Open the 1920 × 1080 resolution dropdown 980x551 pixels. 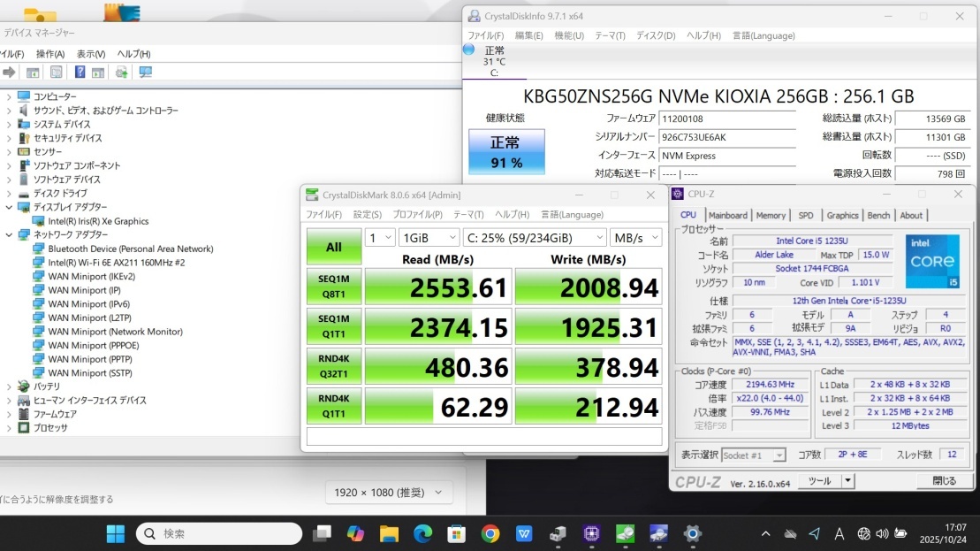389,493
